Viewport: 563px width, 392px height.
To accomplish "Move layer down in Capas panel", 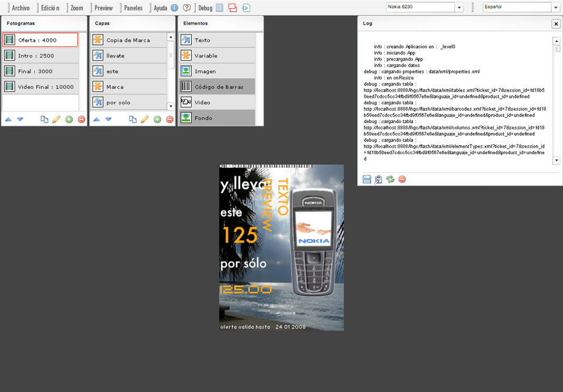I will (x=108, y=120).
